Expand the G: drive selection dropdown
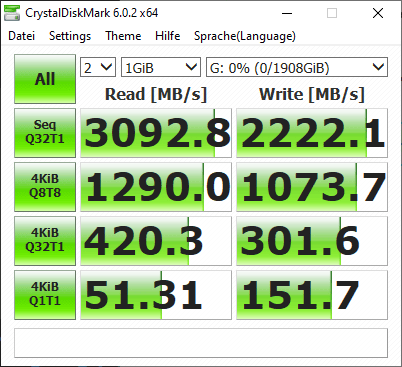This screenshot has width=402, height=367. pos(297,67)
